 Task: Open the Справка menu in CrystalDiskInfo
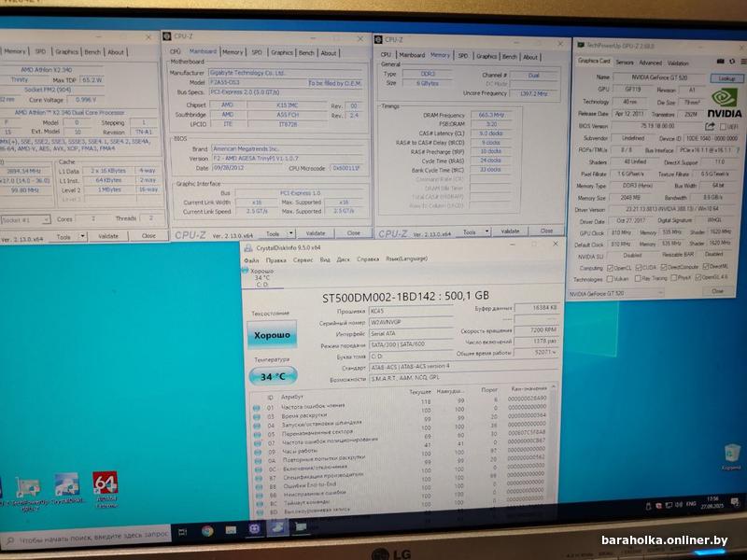click(368, 259)
